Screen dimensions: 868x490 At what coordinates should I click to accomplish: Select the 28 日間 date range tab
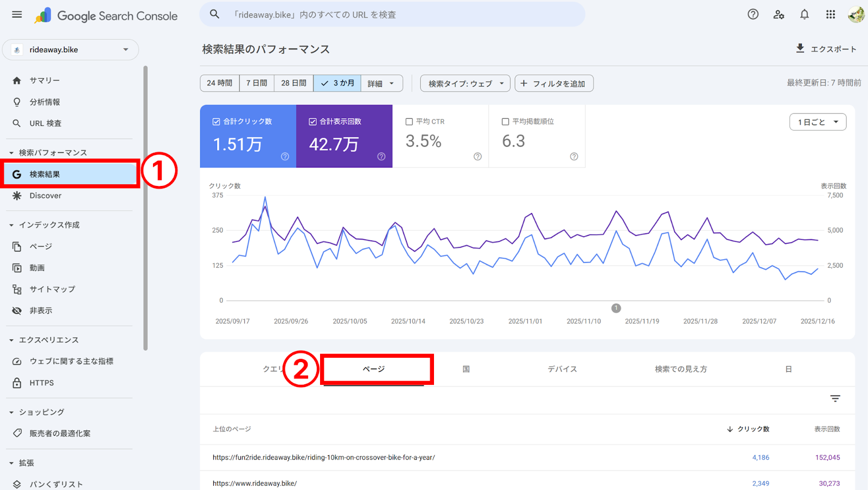pyautogui.click(x=293, y=83)
